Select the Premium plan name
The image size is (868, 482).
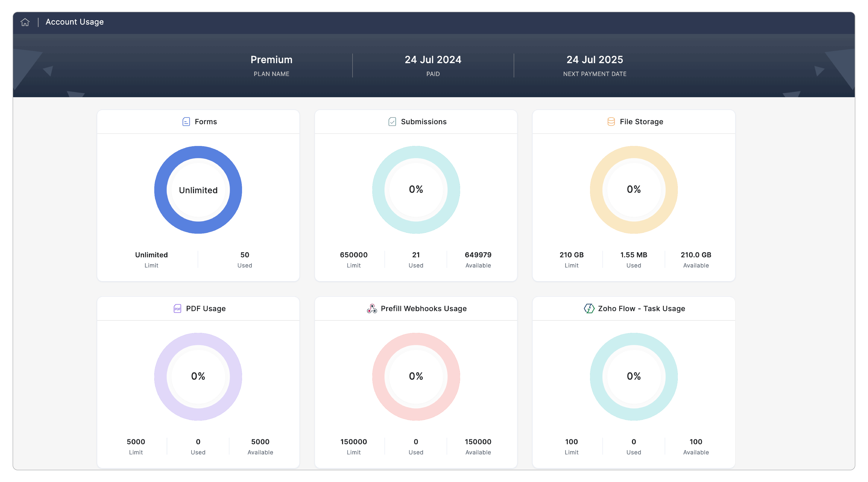[x=271, y=60]
